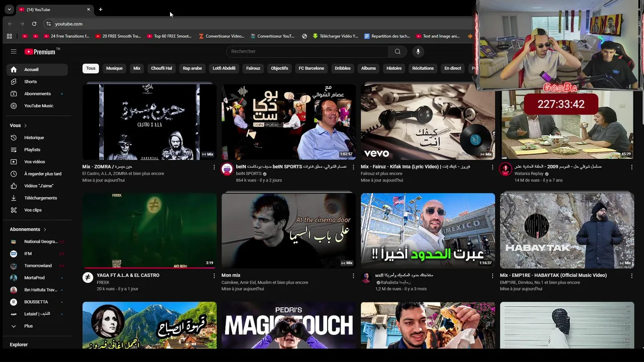
Task: Open the hamburger guide menu
Action: pyautogui.click(x=14, y=51)
